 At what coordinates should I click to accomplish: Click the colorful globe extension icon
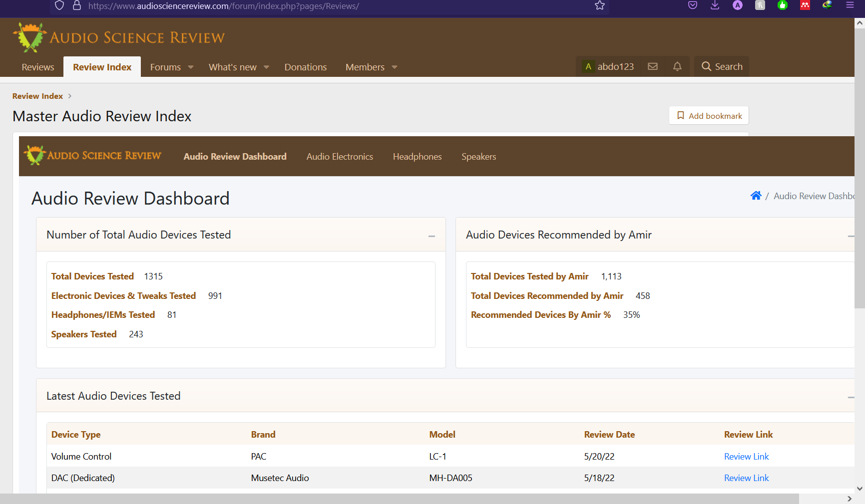[x=828, y=5]
